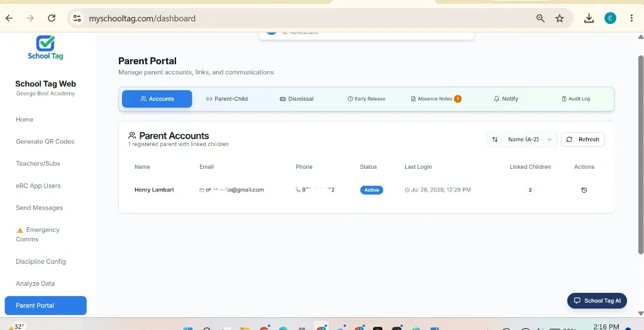Image resolution: width=644 pixels, height=330 pixels.
Task: Click the Refresh button
Action: click(582, 139)
